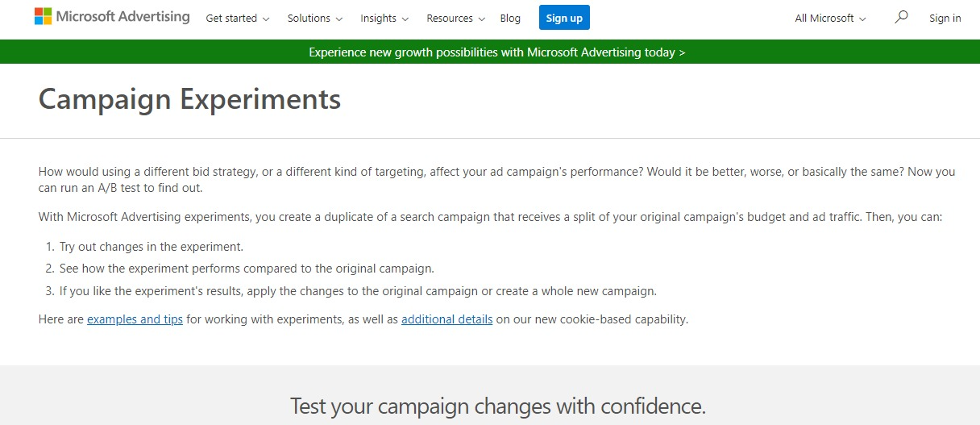The image size is (980, 425).
Task: Open the All Microsoft menu label
Action: 824,18
